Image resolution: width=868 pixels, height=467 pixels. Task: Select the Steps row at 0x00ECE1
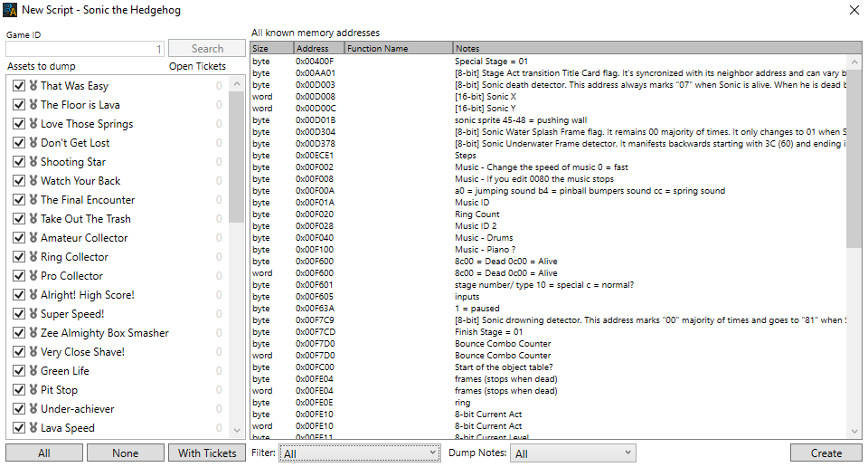pyautogui.click(x=548, y=156)
